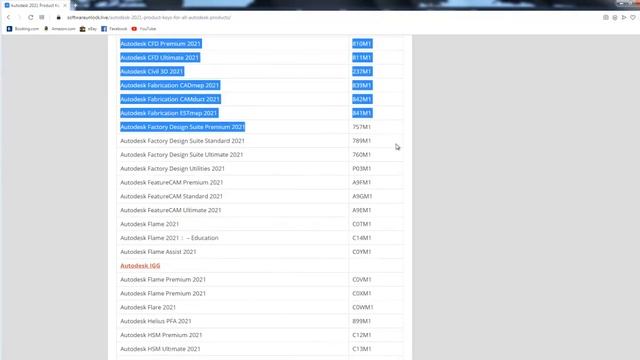Viewport: 640px width, 360px height.
Task: Click the padlock site security icon
Action: [x=58, y=18]
